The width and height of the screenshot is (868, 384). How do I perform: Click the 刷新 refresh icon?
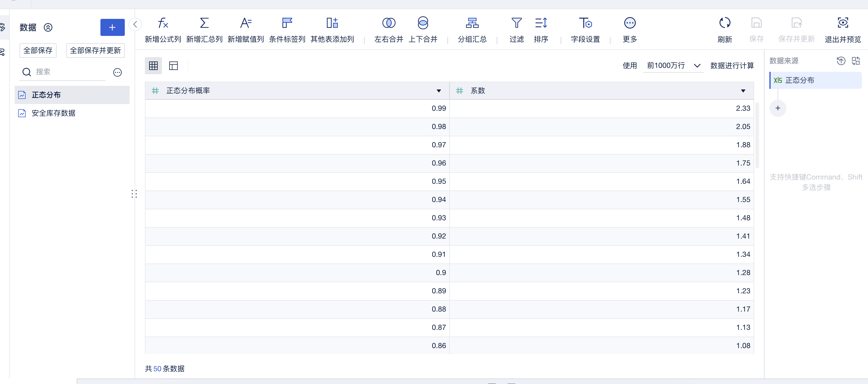coord(724,23)
